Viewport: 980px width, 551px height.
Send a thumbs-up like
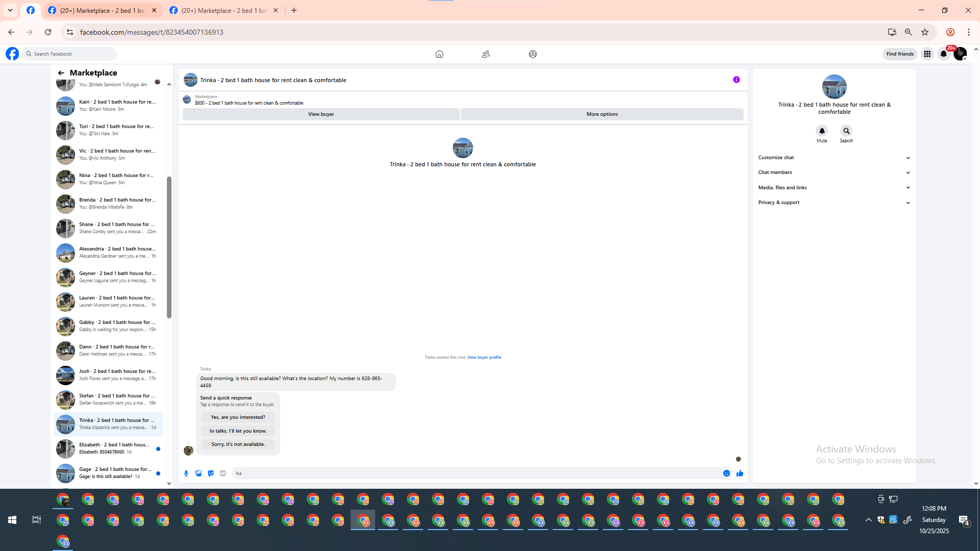[740, 473]
